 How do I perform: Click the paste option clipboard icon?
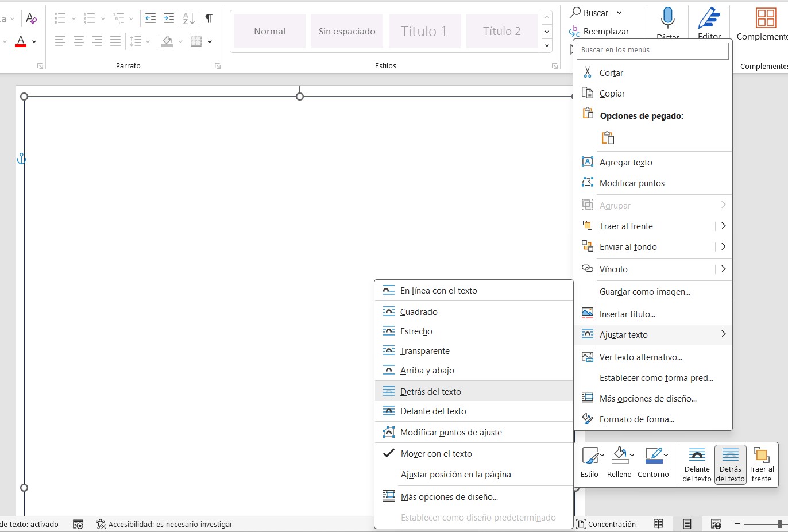(608, 138)
